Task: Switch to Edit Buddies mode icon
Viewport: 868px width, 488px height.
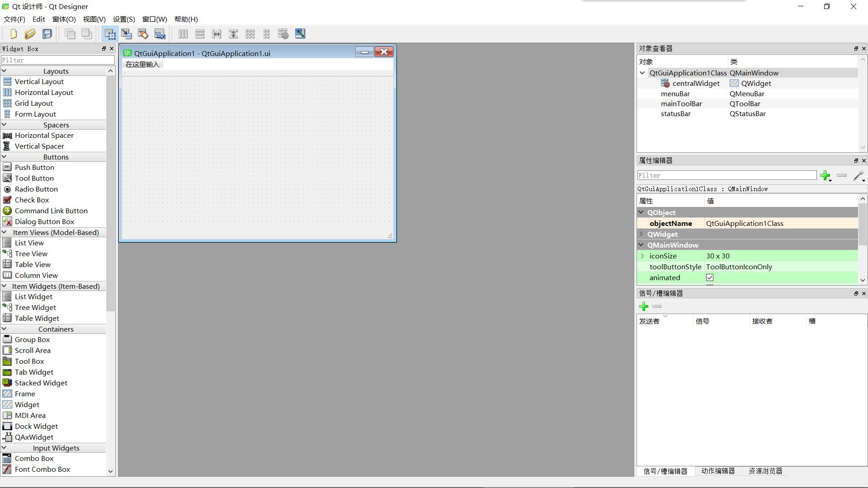Action: pyautogui.click(x=143, y=34)
